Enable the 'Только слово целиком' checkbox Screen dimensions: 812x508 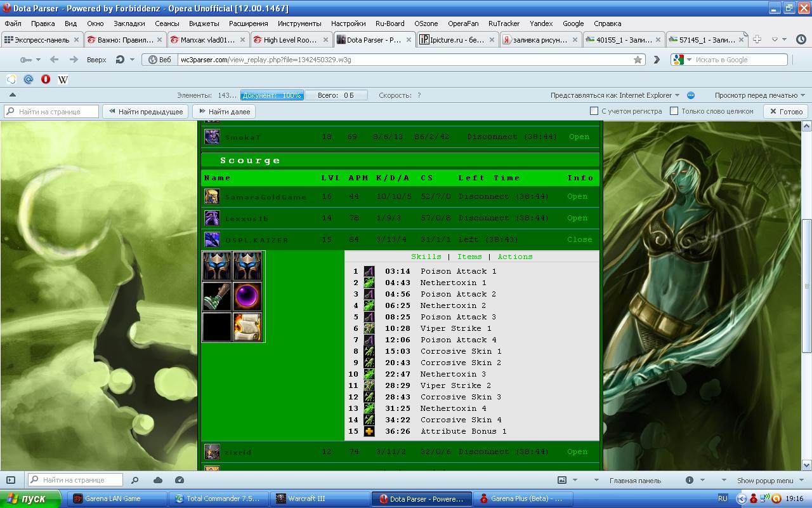tap(674, 111)
